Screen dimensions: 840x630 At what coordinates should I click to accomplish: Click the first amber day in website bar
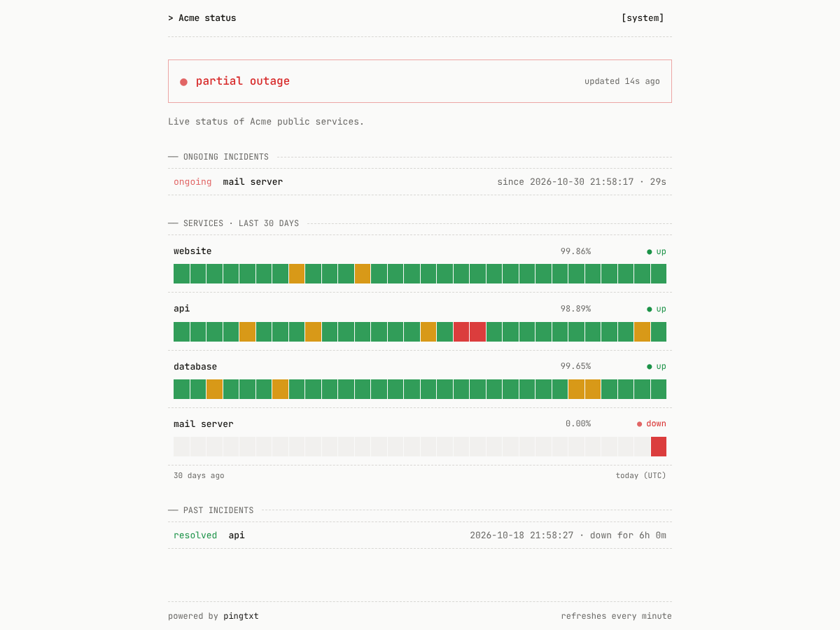297,274
